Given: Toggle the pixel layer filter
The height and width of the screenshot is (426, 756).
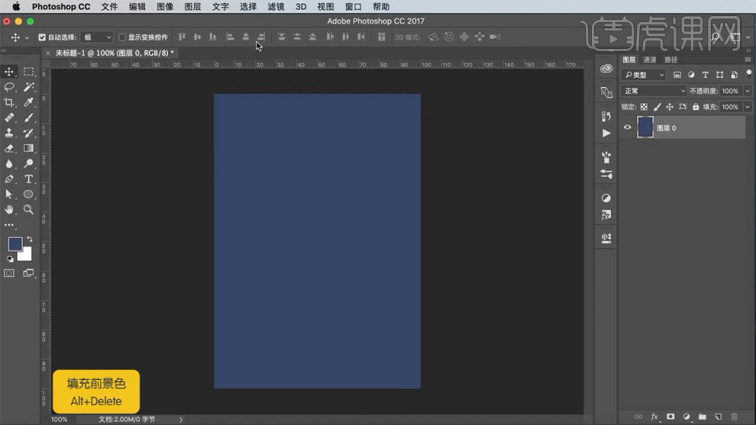Looking at the screenshot, I should 677,75.
